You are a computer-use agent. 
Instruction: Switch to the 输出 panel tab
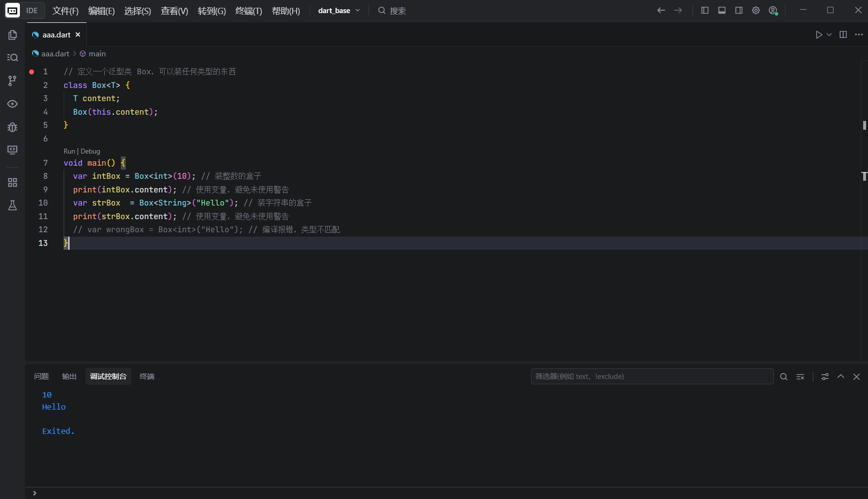click(69, 376)
